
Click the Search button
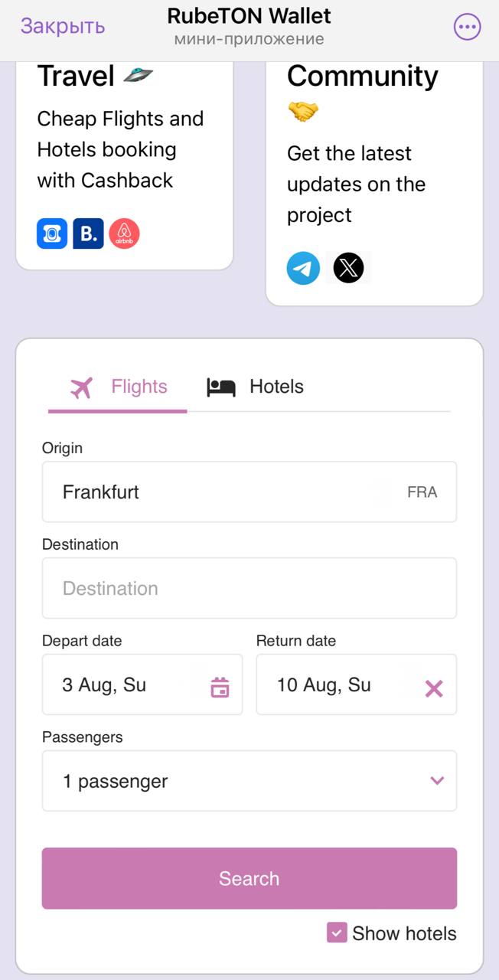(x=249, y=878)
